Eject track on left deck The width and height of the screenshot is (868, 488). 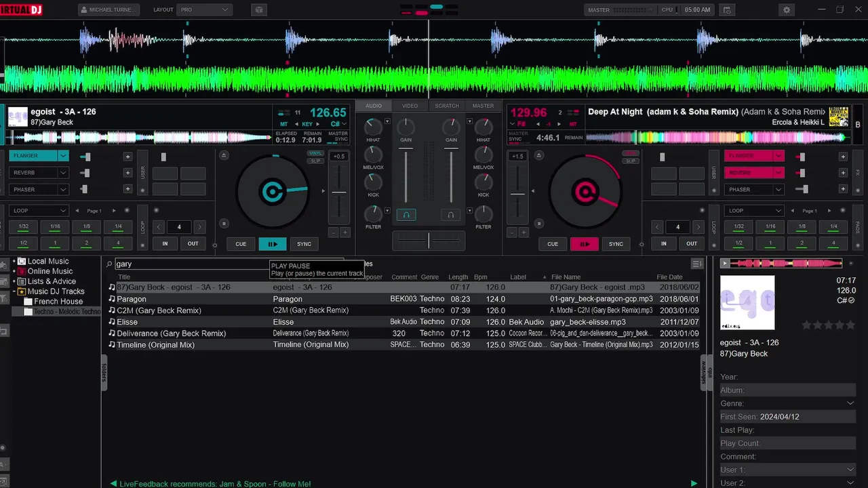224,156
